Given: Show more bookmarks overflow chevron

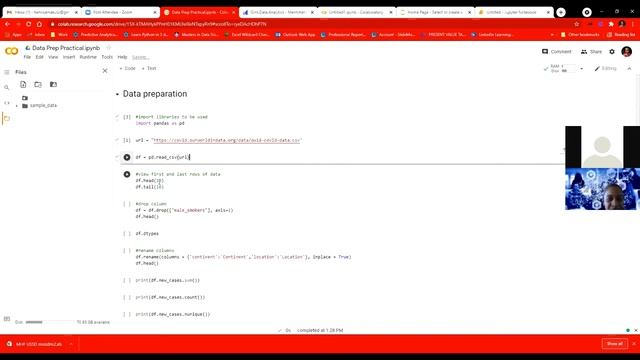Looking at the screenshot, I should (x=552, y=35).
